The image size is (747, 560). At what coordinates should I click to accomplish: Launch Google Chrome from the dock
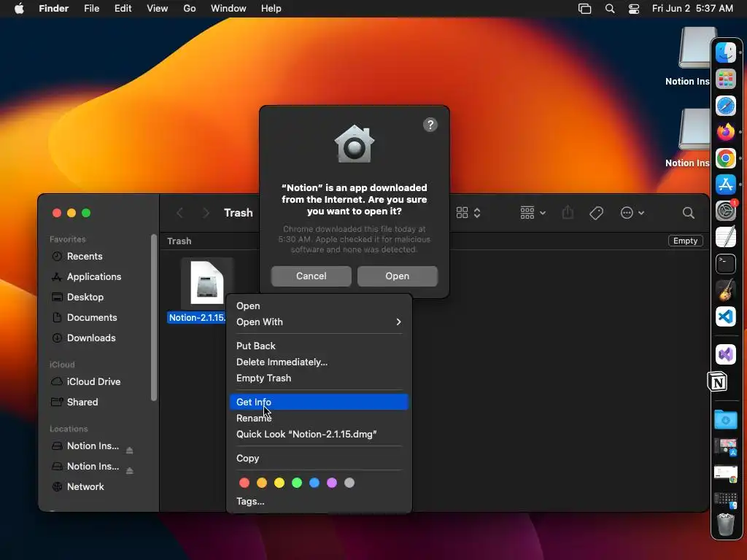(726, 158)
